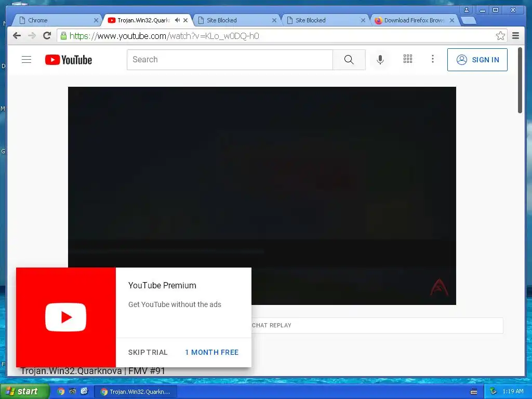Reload the YouTube page
The image size is (532, 399).
47,36
